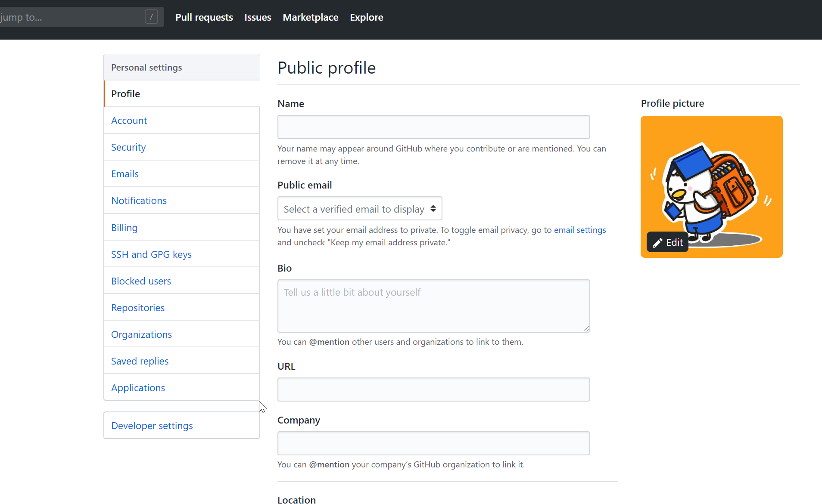The width and height of the screenshot is (822, 504).
Task: Go to Saved replies settings
Action: (182, 361)
